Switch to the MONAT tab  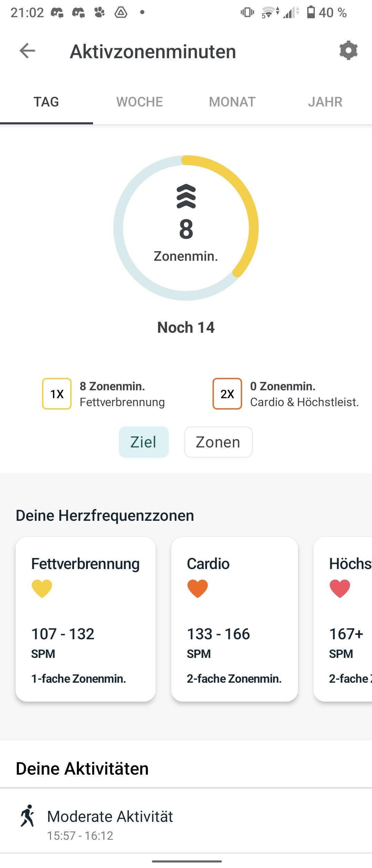(x=232, y=102)
